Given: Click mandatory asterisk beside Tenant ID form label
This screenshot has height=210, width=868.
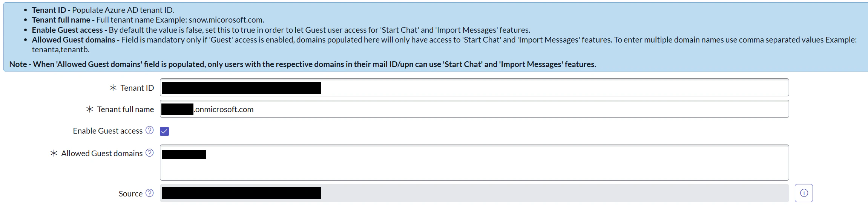Looking at the screenshot, I should [113, 88].
